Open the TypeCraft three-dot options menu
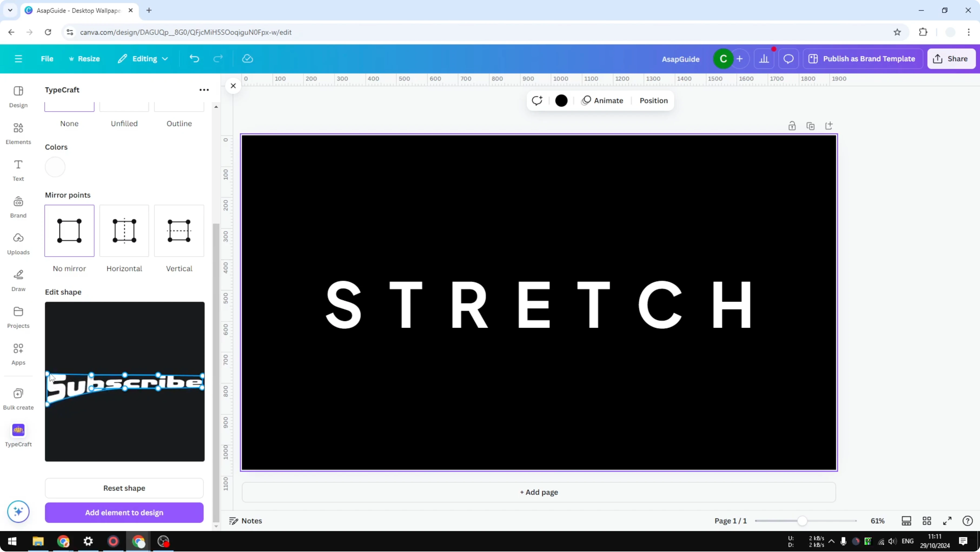The height and width of the screenshot is (552, 980). (x=204, y=90)
